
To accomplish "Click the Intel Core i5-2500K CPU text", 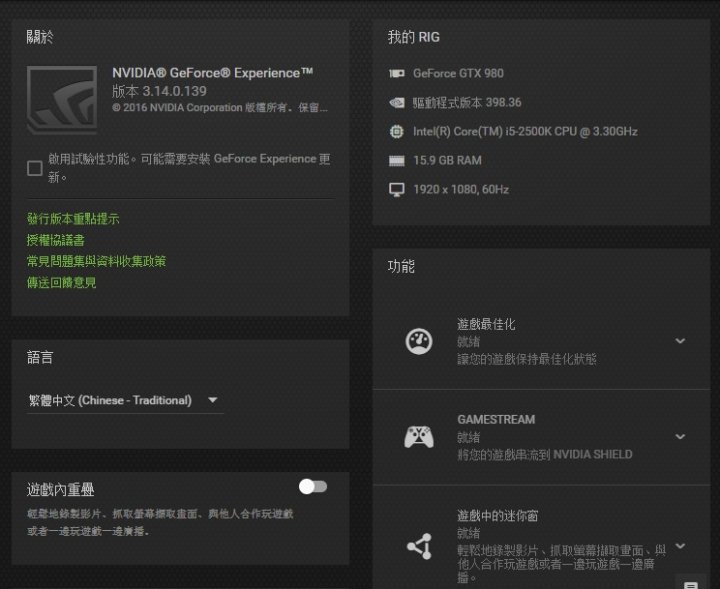I will coord(525,132).
